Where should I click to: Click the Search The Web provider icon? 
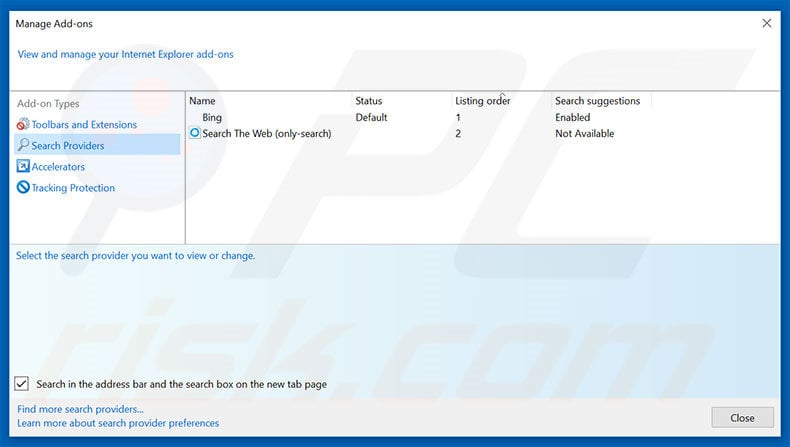point(194,133)
